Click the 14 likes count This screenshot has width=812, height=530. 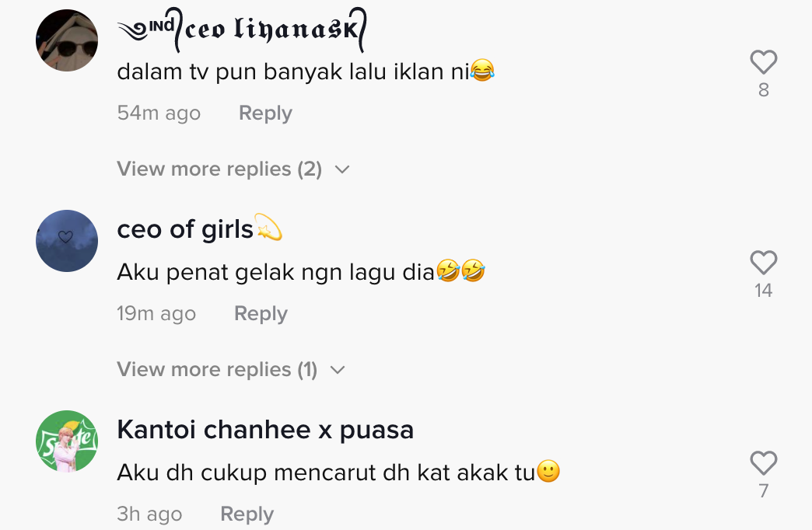pyautogui.click(x=763, y=291)
